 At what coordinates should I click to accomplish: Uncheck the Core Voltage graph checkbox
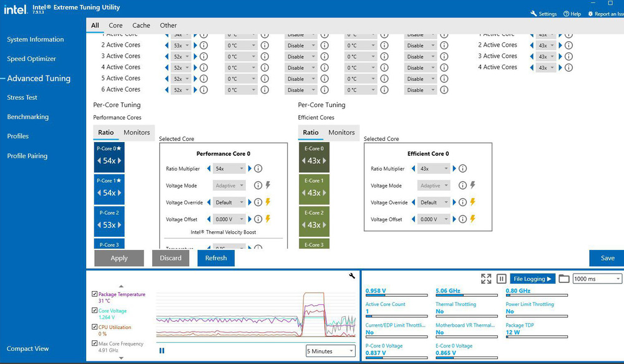click(94, 310)
